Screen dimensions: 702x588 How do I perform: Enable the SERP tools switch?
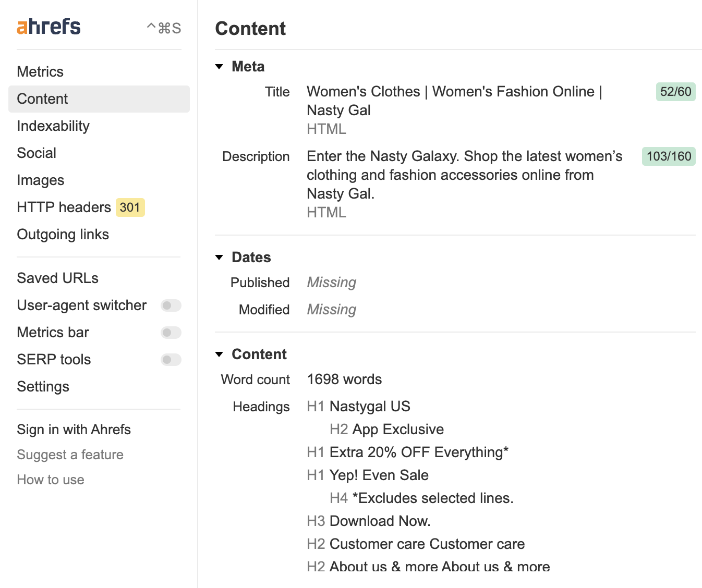(171, 360)
